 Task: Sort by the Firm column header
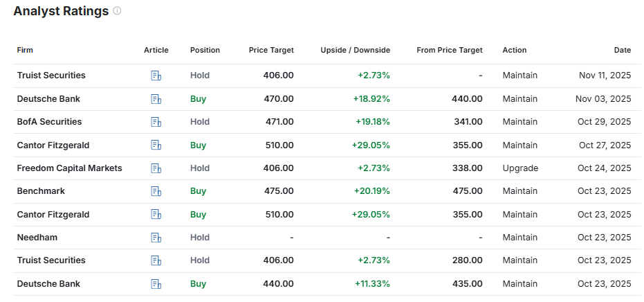click(25, 50)
